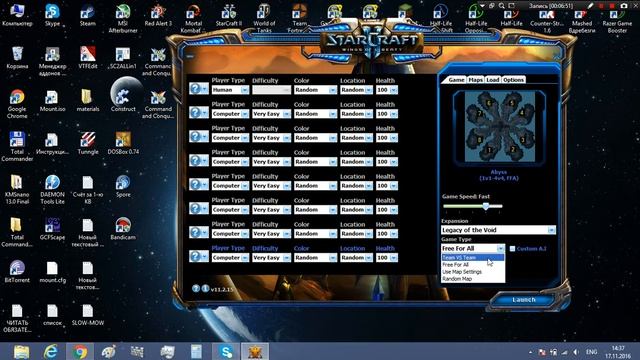The height and width of the screenshot is (360, 640).
Task: Switch to the Options tab
Action: (513, 80)
